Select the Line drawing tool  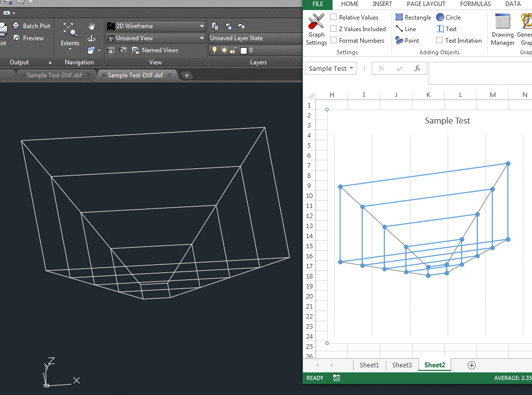(x=407, y=29)
